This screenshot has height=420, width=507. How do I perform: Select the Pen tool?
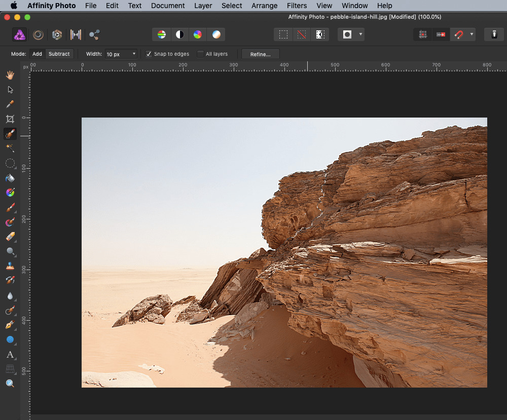point(10,325)
